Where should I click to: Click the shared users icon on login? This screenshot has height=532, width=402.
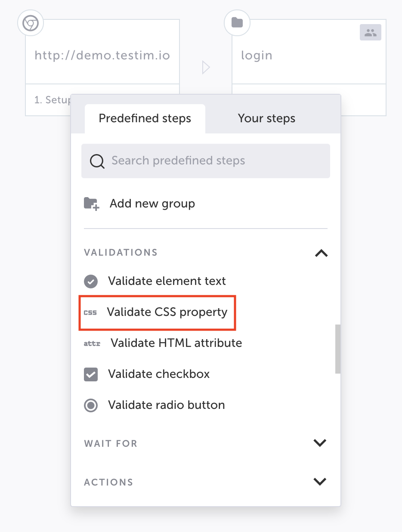tap(371, 32)
